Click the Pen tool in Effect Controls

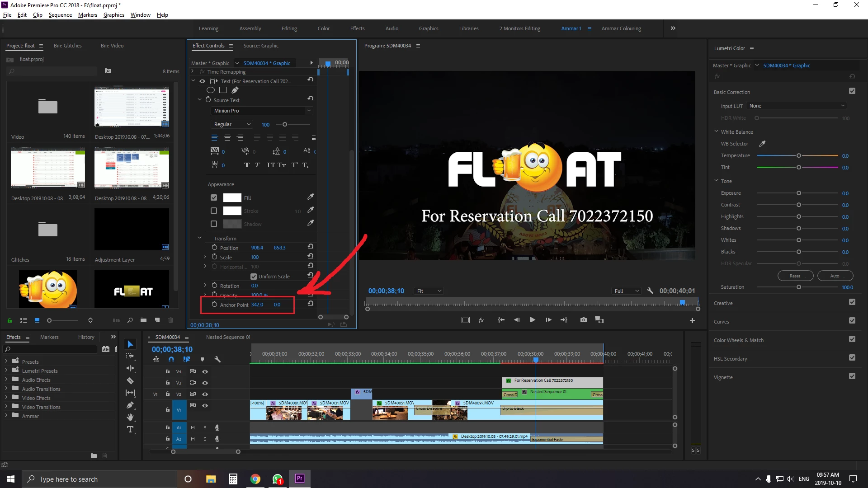point(235,90)
